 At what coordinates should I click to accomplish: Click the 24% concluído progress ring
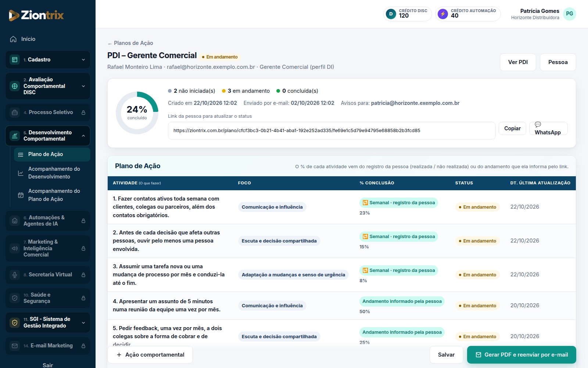point(137,113)
